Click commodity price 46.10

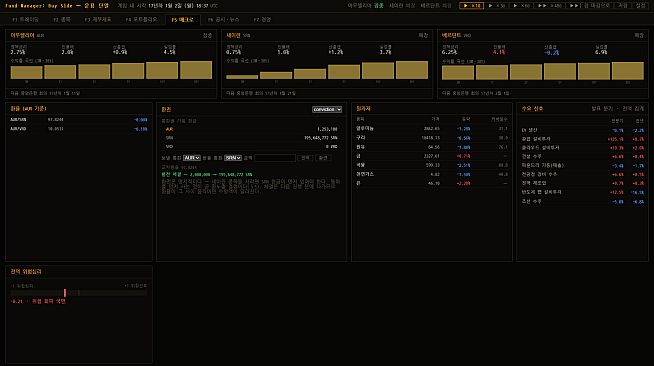pos(434,183)
